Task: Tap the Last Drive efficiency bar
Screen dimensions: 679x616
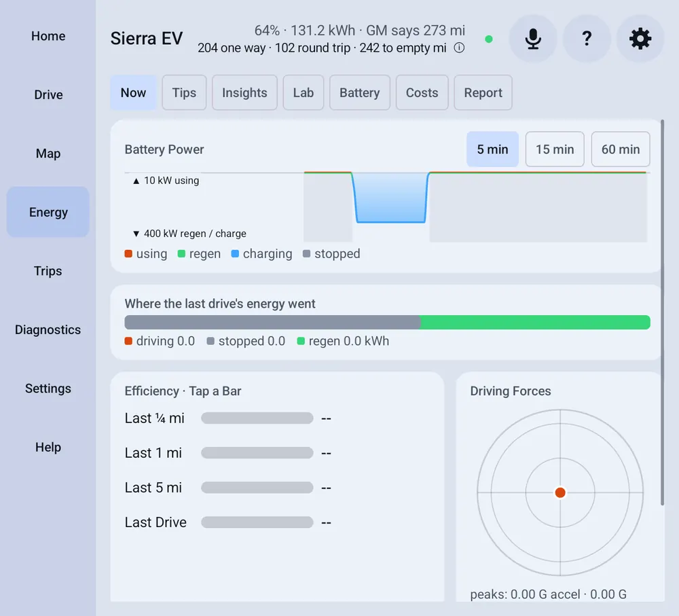Action: (257, 522)
